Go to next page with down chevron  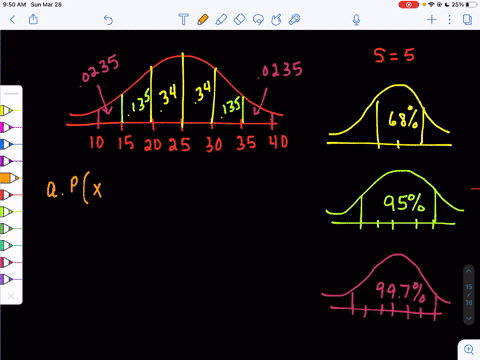[x=469, y=318]
